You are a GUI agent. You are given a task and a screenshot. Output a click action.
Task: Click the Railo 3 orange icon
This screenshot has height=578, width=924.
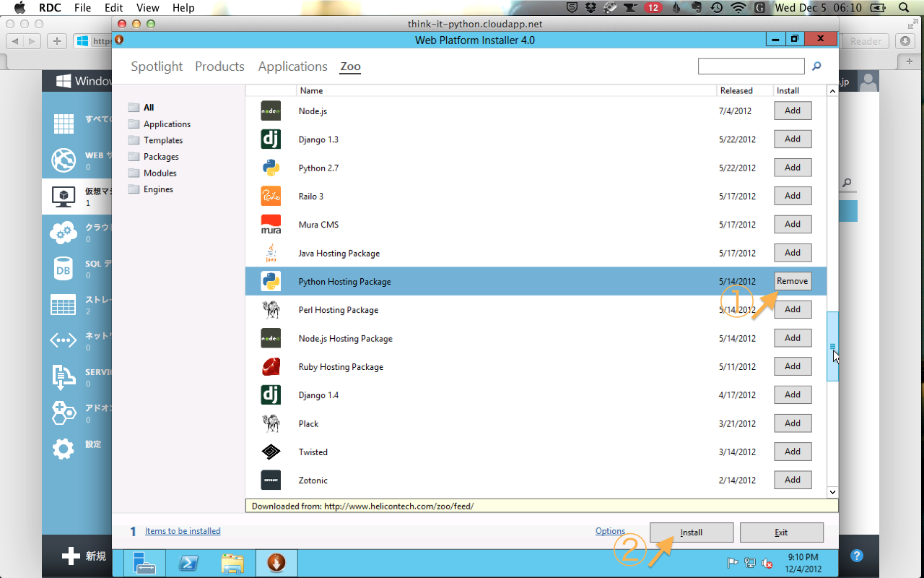point(271,196)
